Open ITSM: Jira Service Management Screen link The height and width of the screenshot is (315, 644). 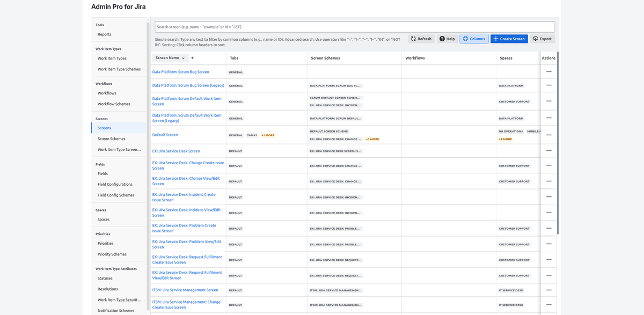[x=185, y=290]
